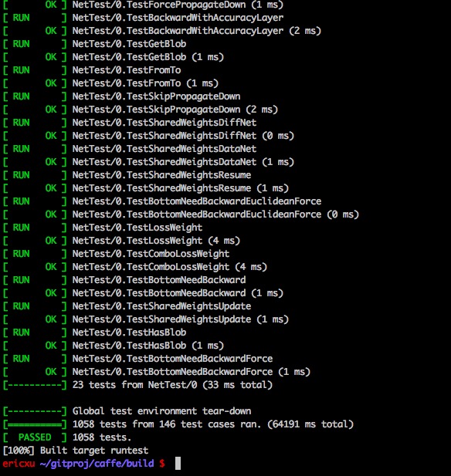Click the '$' prompt symbol

[162, 464]
